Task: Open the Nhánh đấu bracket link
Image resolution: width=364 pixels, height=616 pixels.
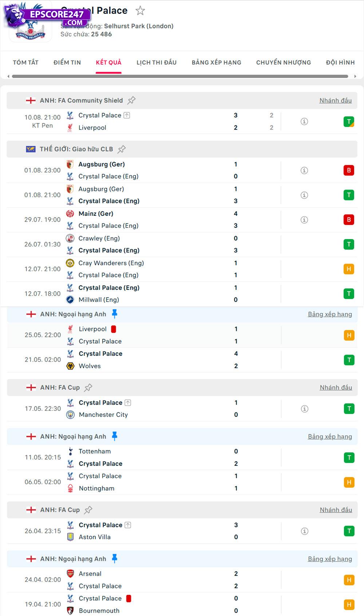Action: 336,100
